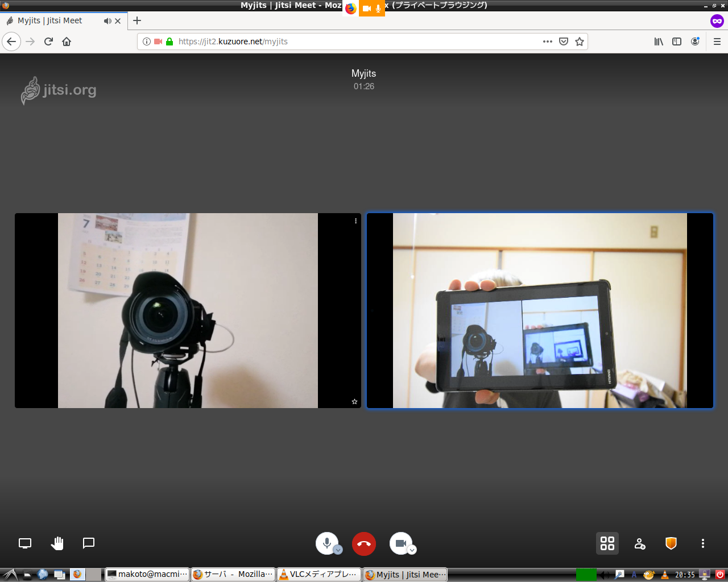Open the chat panel
The height and width of the screenshot is (582, 728).
[x=89, y=543]
